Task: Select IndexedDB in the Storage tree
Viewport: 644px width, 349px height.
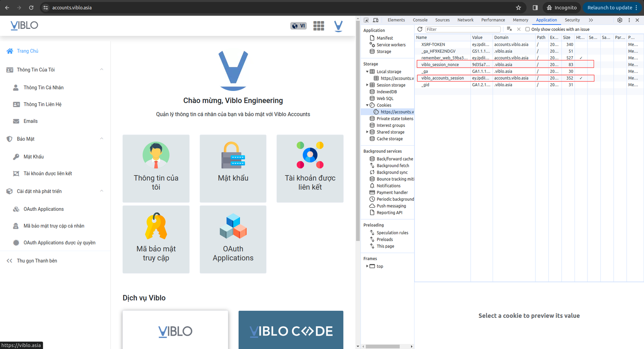Action: (386, 92)
